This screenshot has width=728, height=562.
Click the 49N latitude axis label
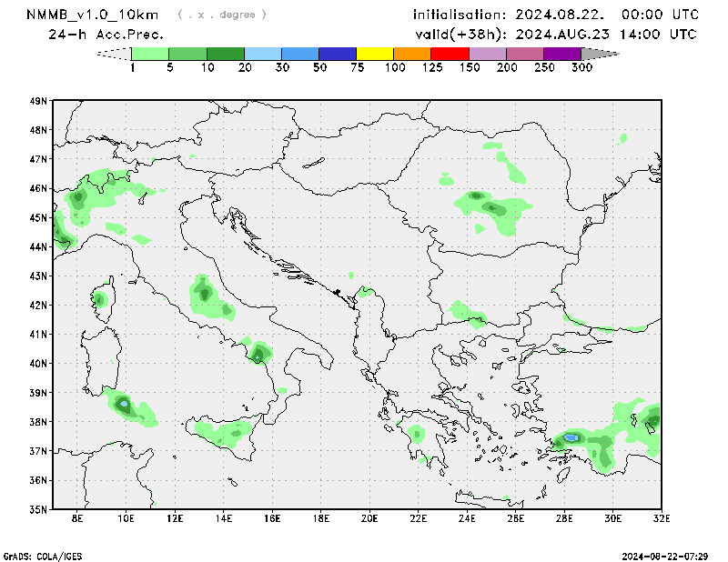[38, 101]
